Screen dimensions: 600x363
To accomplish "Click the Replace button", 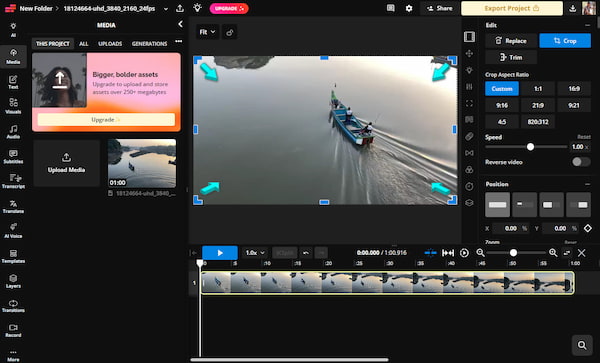I will tap(511, 41).
